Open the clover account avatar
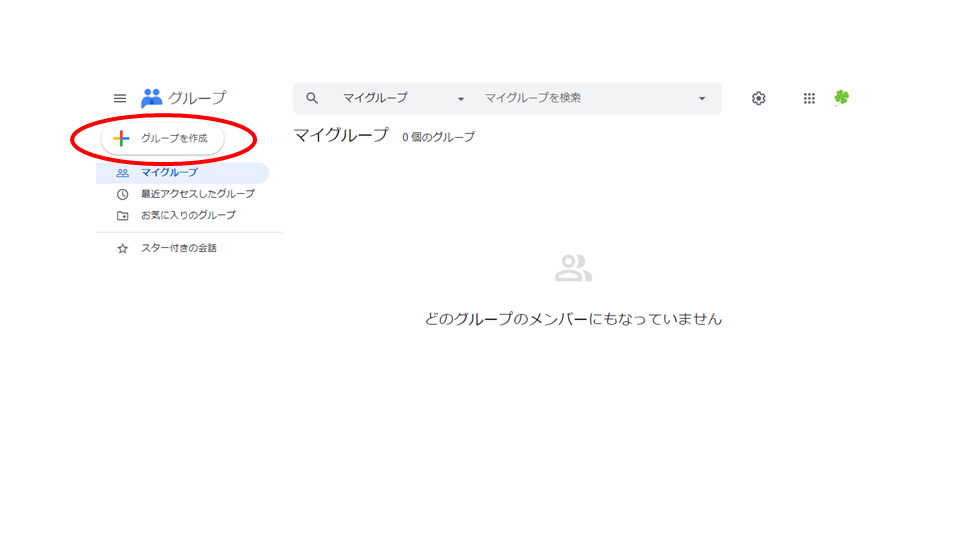The width and height of the screenshot is (960, 541). tap(842, 98)
